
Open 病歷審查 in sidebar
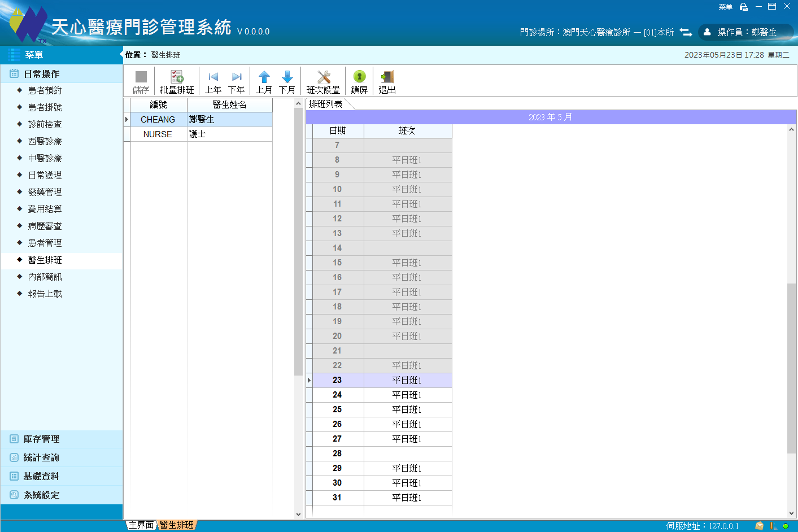(45, 226)
